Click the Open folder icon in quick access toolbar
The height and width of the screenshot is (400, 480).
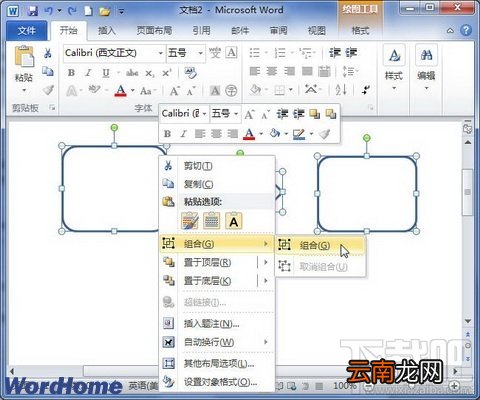[105, 11]
